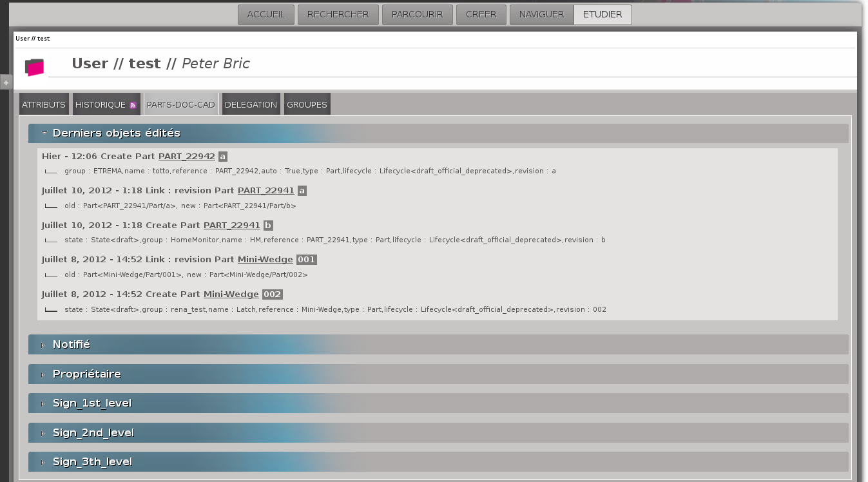Click revision badge 'a' next to PART_22942
868x482 pixels.
223,157
